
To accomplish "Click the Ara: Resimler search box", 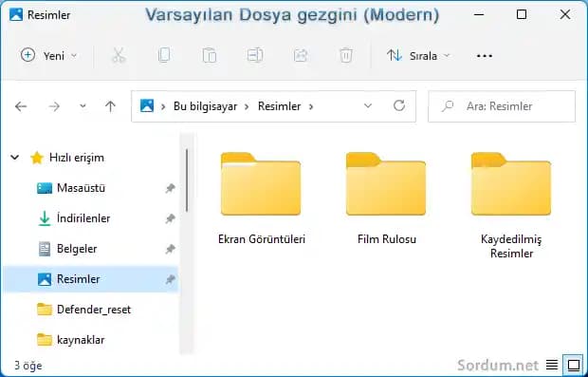I will [502, 106].
